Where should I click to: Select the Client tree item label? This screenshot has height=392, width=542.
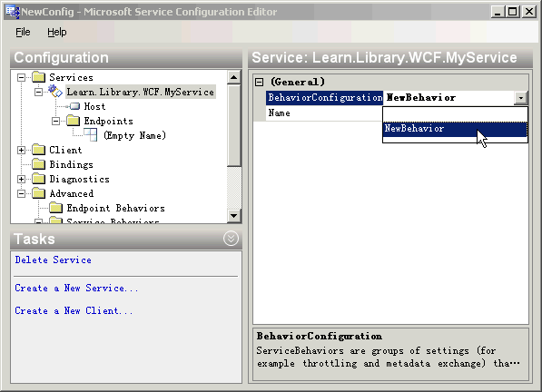65,150
